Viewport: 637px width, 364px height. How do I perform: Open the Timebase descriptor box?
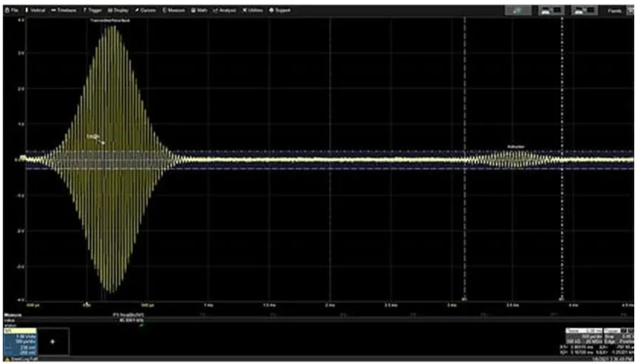[584, 336]
